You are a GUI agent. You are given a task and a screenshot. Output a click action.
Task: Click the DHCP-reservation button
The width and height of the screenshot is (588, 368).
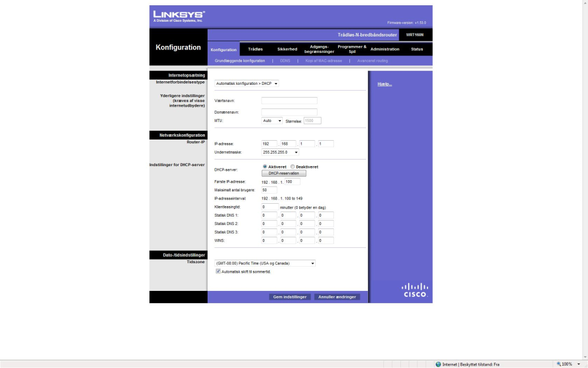coord(284,174)
